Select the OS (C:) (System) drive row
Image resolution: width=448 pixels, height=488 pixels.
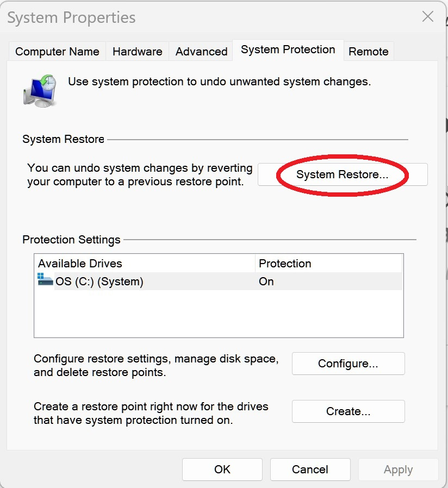pos(220,281)
